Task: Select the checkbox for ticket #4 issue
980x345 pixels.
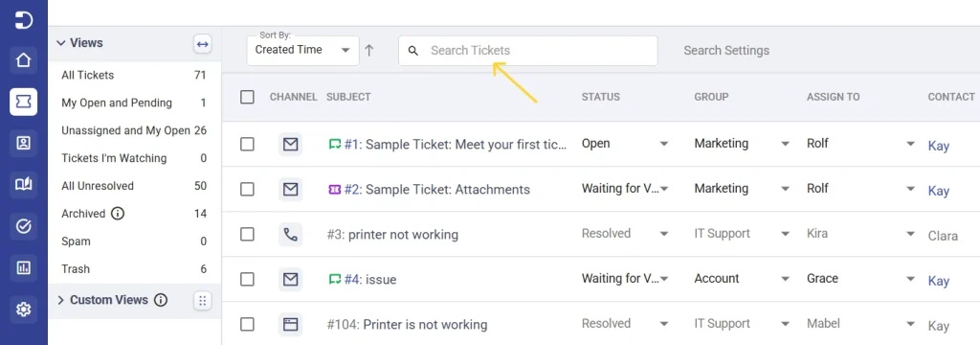Action: pyautogui.click(x=248, y=279)
